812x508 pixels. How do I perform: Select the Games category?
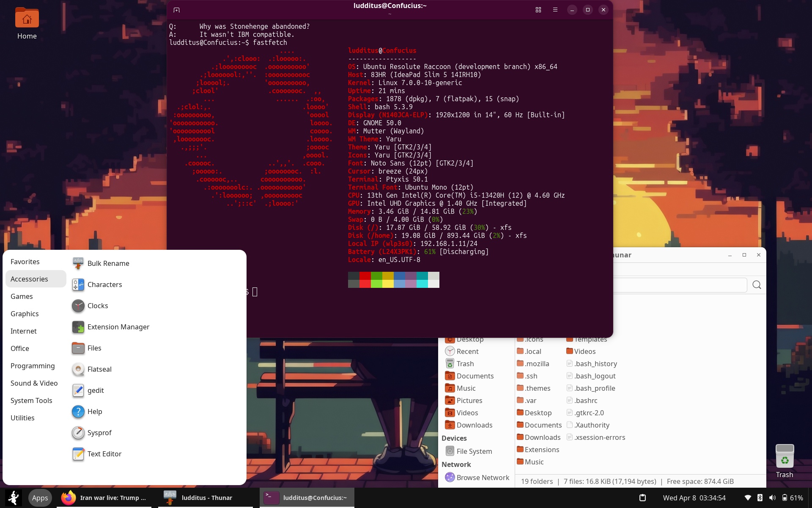pyautogui.click(x=22, y=296)
